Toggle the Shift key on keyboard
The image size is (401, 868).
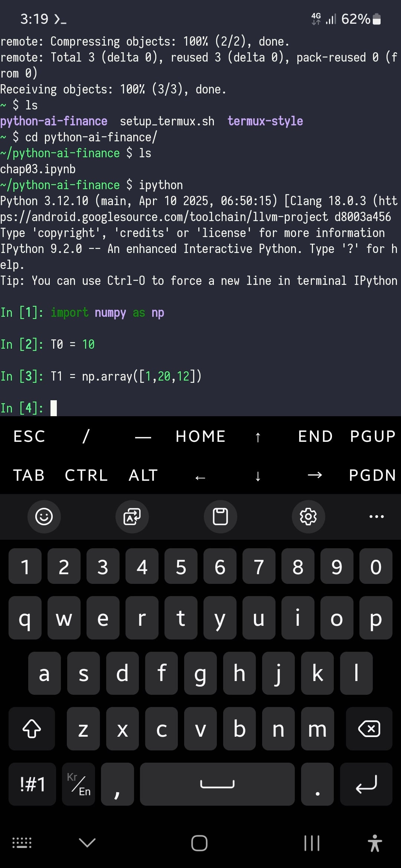pyautogui.click(x=32, y=729)
